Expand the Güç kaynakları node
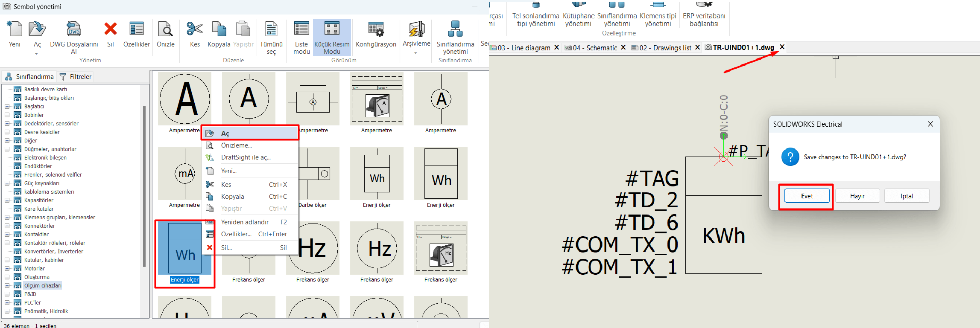The height and width of the screenshot is (328, 980). (7, 183)
